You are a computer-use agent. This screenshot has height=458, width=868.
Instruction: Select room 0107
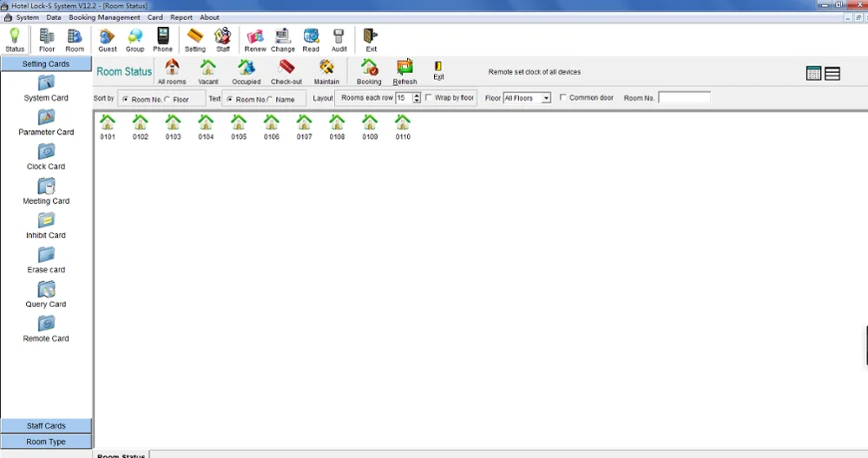click(x=304, y=128)
